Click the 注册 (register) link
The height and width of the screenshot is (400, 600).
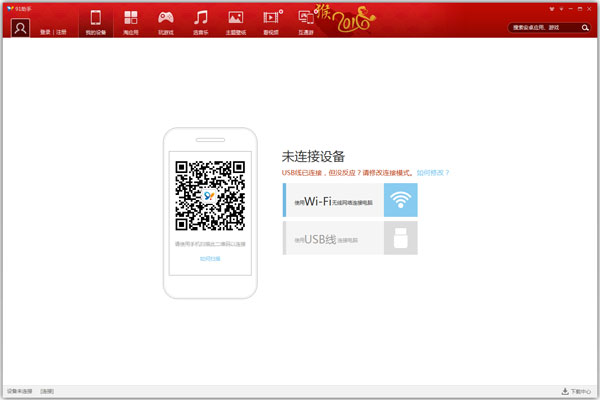coord(61,32)
